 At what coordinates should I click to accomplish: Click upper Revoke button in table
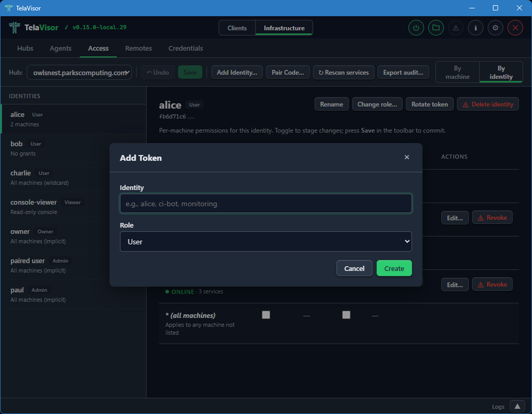[x=492, y=218]
